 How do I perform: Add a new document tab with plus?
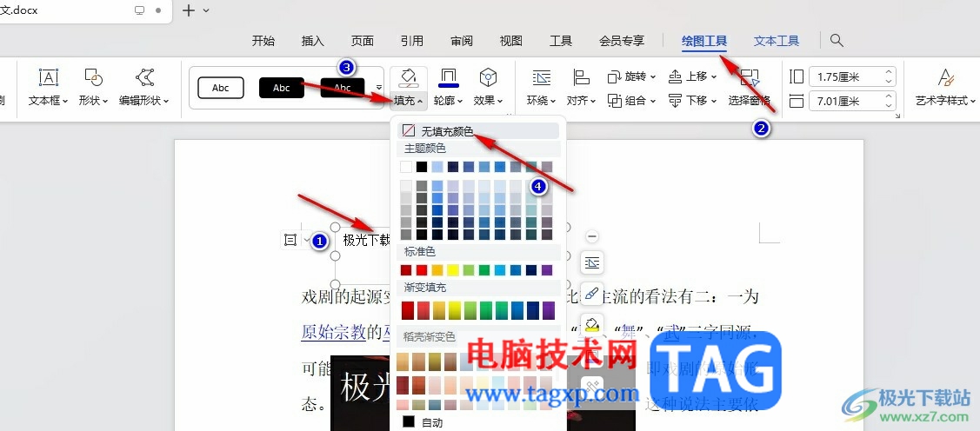coord(189,10)
